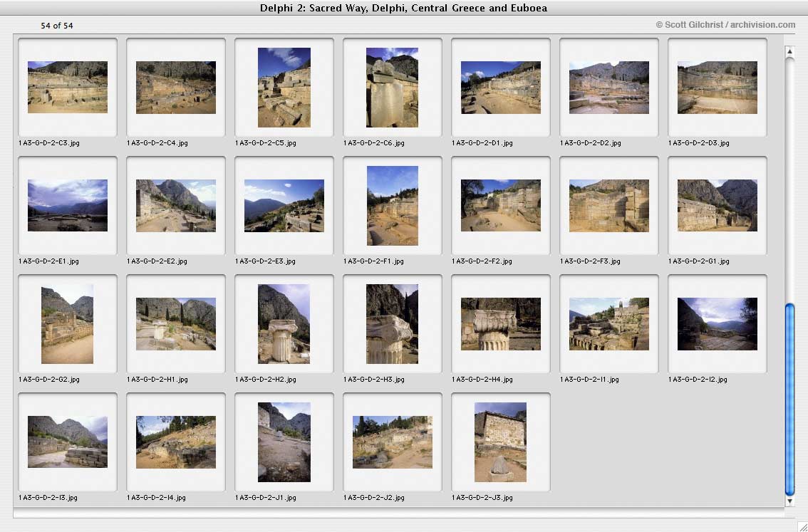Viewport: 808px width, 532px height.
Task: Open the column thumbnail 1A3-G-D-2-H2.jpg
Action: click(284, 324)
